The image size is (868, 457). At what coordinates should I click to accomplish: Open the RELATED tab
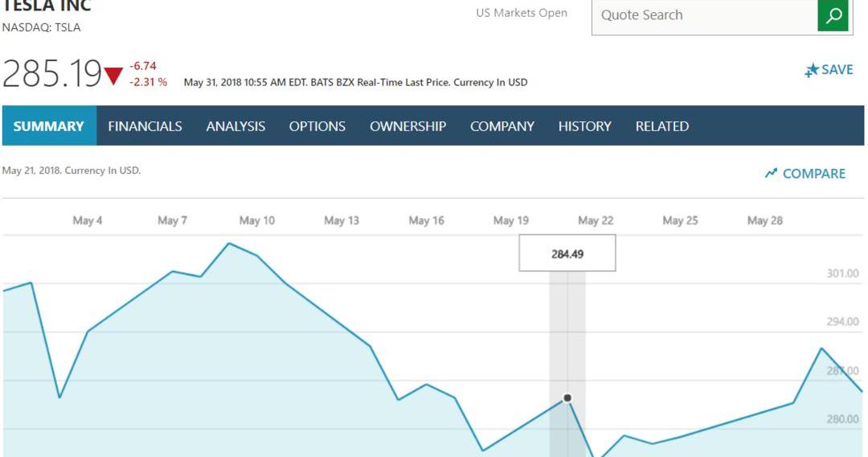[x=661, y=126]
